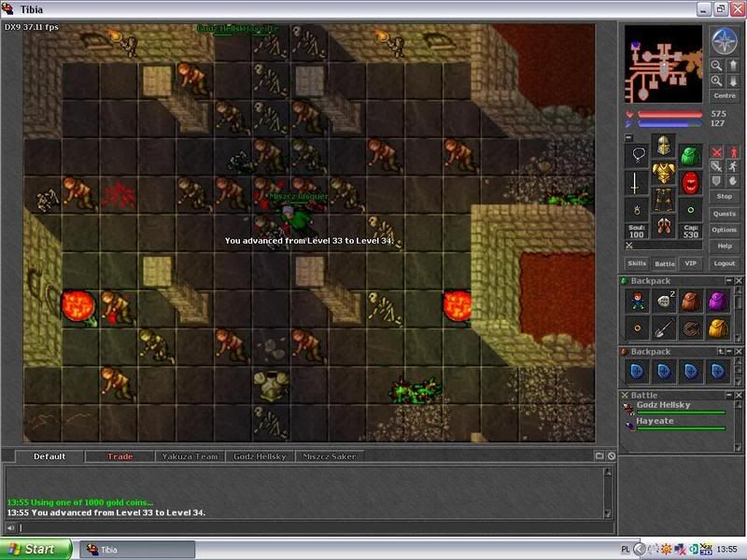Click the compass rose beside the minimap
Image resolution: width=747 pixels, height=560 pixels.
(725, 41)
